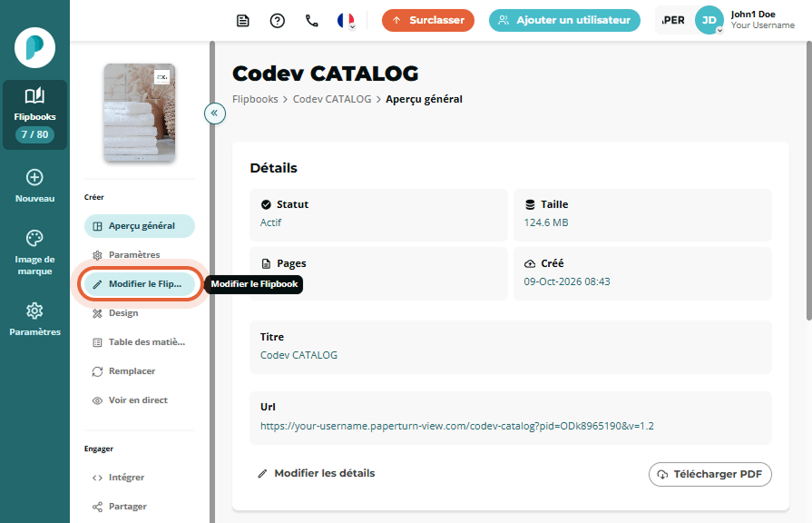Click the Aperçu général breadcrumb text

tap(424, 99)
